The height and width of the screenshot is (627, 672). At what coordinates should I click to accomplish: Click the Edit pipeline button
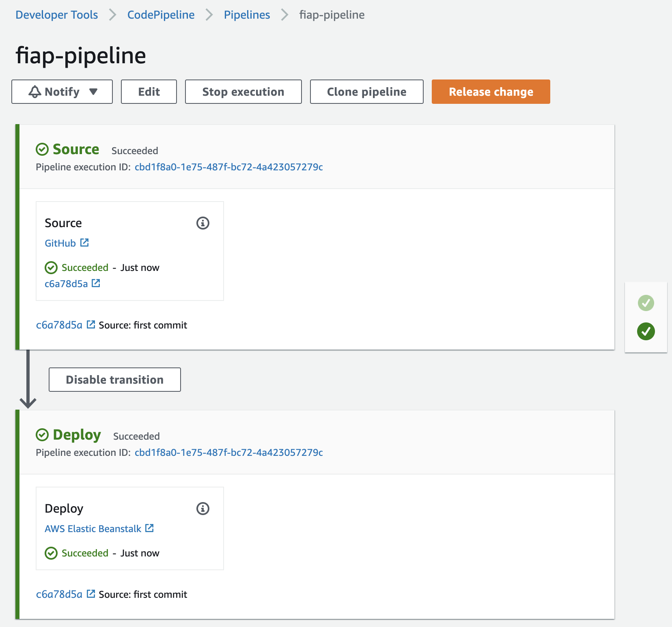[149, 92]
